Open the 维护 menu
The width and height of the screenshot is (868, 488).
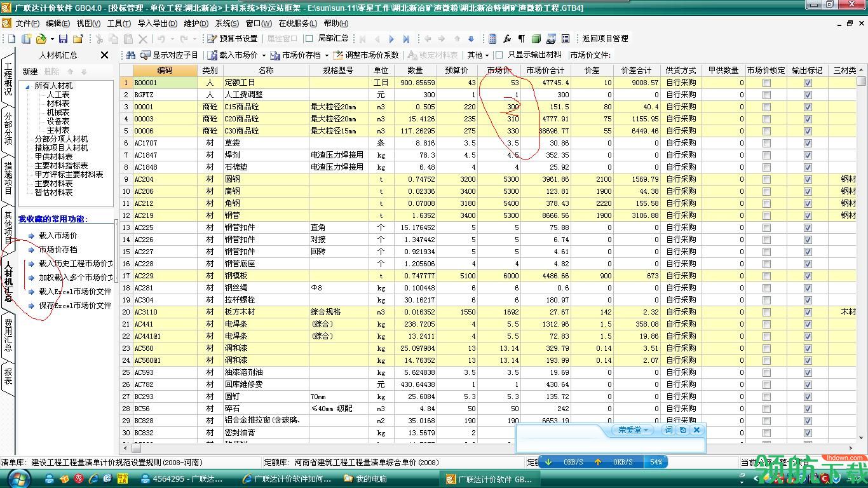point(196,23)
